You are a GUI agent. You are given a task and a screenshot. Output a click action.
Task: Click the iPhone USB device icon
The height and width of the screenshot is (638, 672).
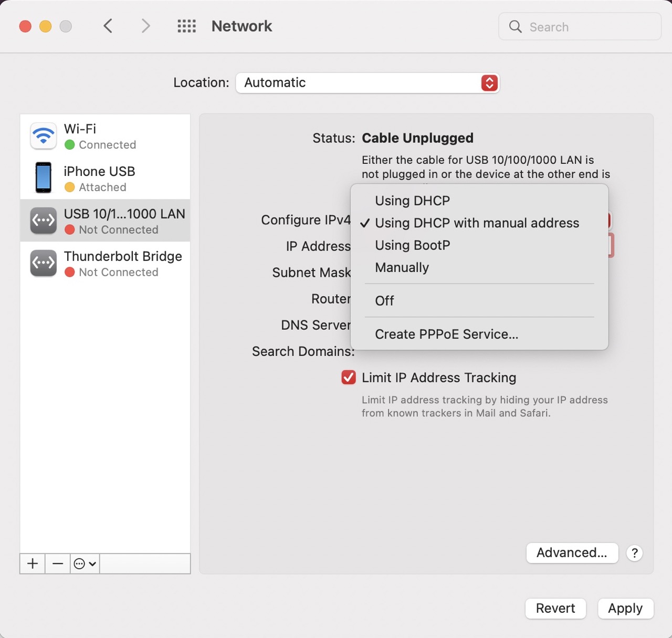43,177
